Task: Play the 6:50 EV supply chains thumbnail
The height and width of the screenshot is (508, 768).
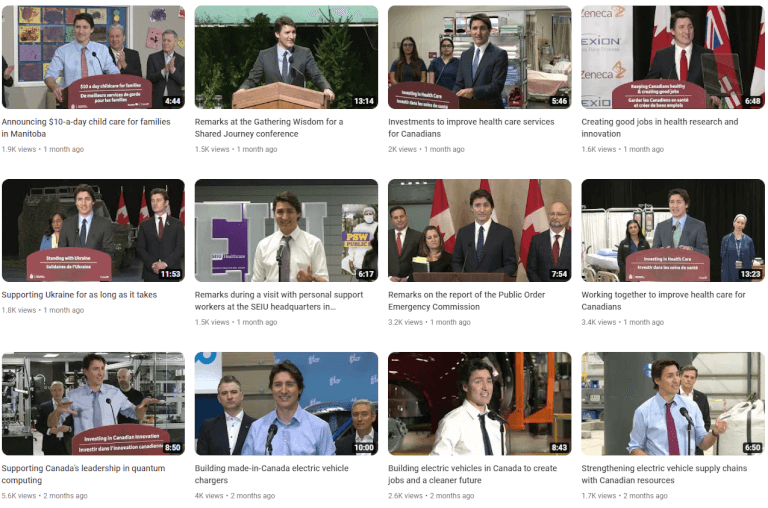Action: point(672,404)
